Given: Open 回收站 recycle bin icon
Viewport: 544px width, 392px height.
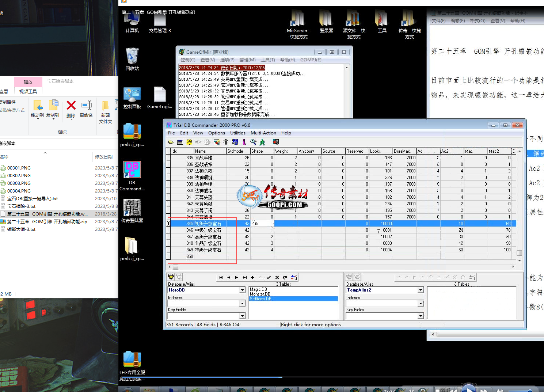Looking at the screenshot, I should click(x=132, y=59).
